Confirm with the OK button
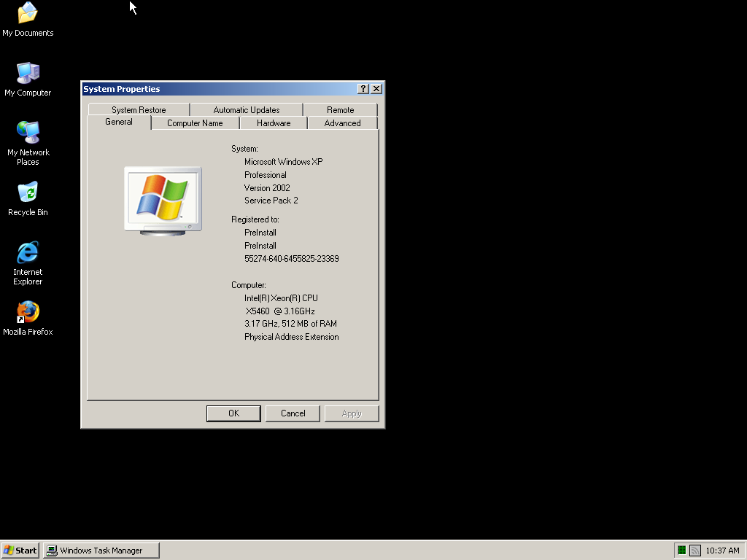 (233, 413)
